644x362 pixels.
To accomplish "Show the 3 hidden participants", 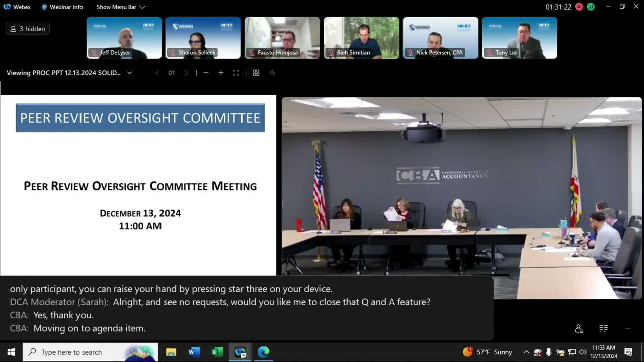I will (x=28, y=29).
